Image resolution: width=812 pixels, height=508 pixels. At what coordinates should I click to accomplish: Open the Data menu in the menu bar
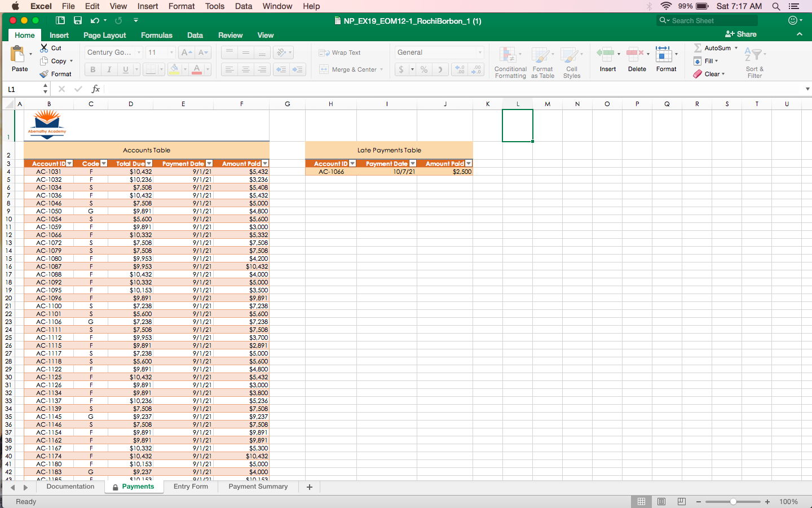pyautogui.click(x=243, y=6)
